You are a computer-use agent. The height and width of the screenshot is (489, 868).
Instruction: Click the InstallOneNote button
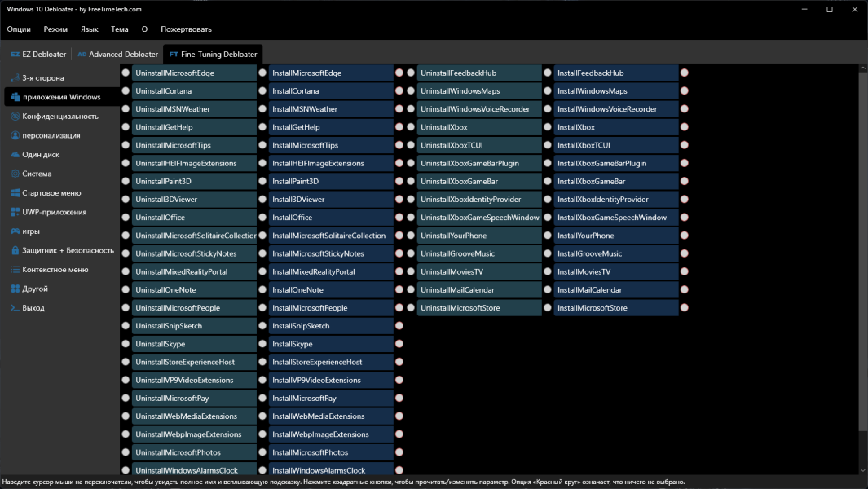click(331, 289)
